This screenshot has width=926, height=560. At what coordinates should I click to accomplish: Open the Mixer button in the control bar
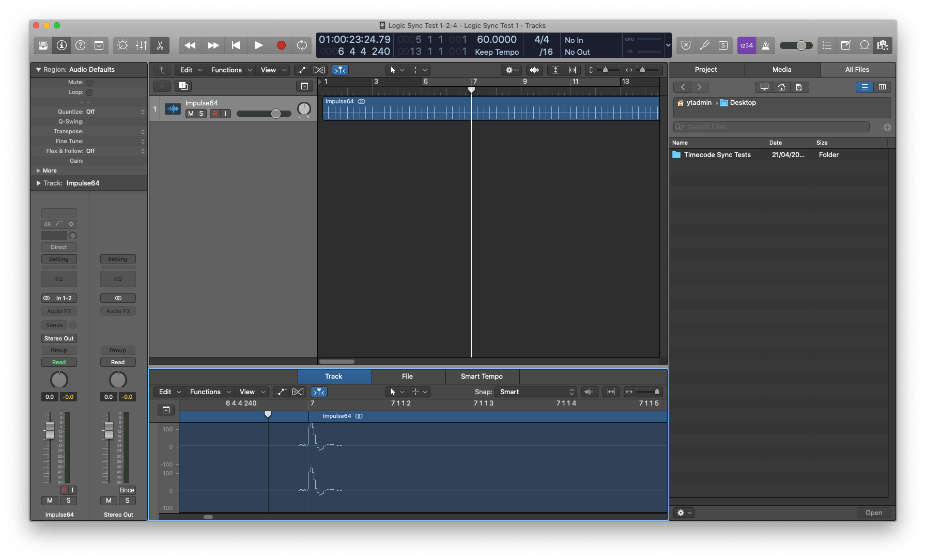coord(141,45)
